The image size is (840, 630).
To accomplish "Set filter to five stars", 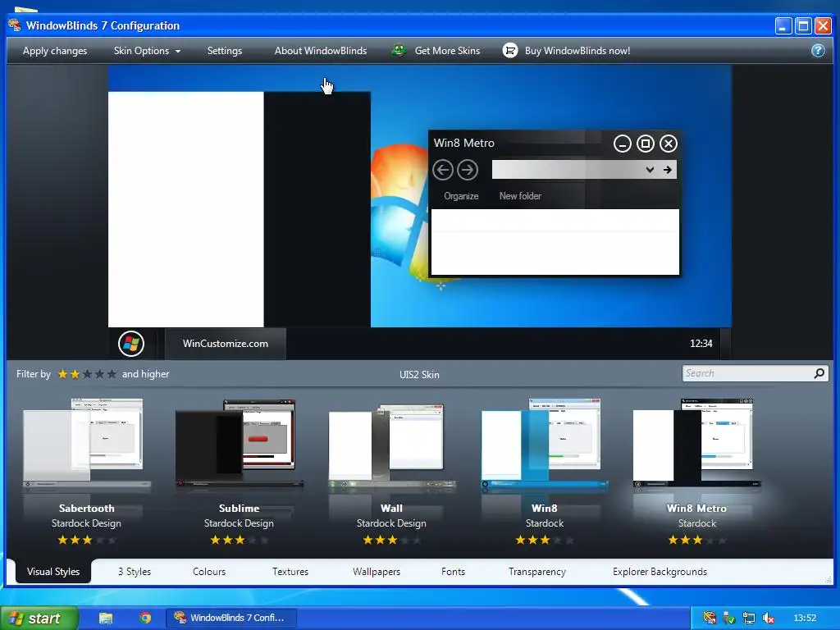I will pos(112,374).
